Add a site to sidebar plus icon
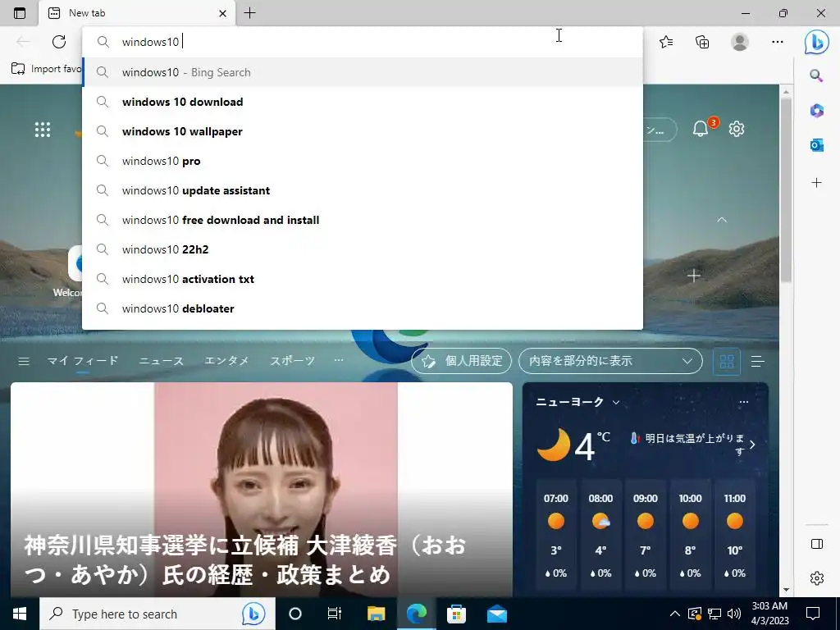 pos(816,183)
